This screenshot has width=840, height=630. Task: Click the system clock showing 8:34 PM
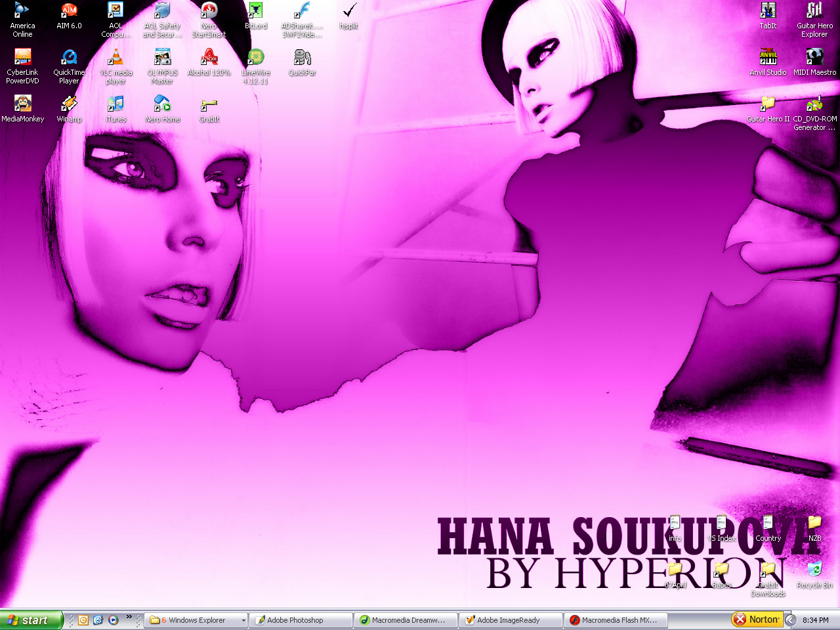(815, 620)
